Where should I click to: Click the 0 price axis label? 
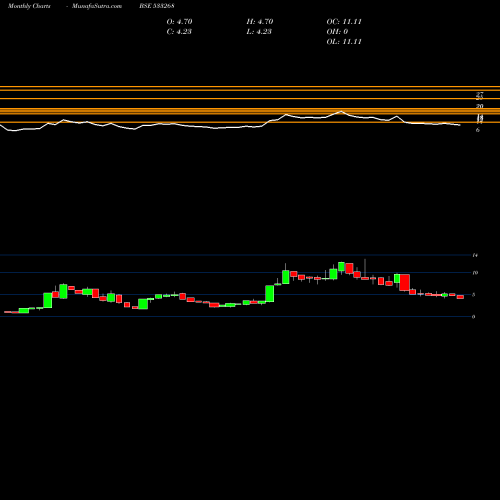coord(473,317)
